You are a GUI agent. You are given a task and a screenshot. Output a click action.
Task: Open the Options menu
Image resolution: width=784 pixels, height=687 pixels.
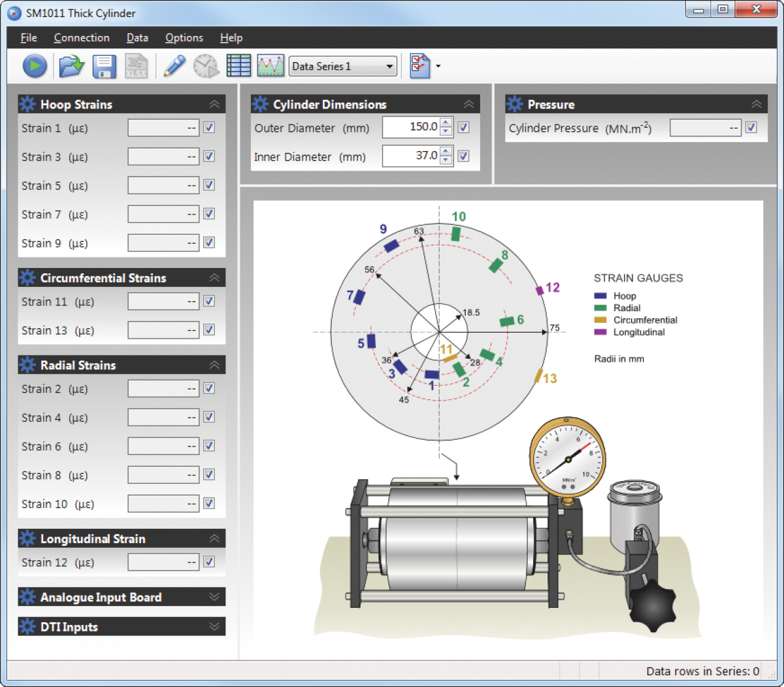184,38
